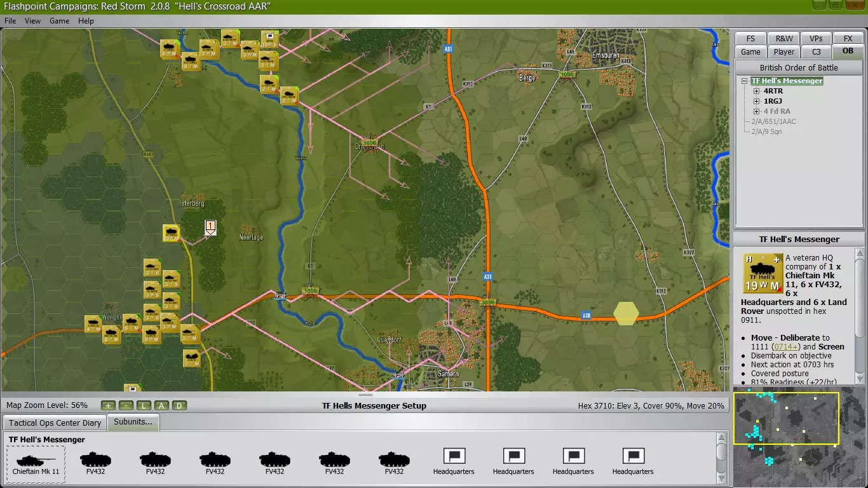The image size is (868, 488).
Task: Click the D map view button
Action: 179,405
